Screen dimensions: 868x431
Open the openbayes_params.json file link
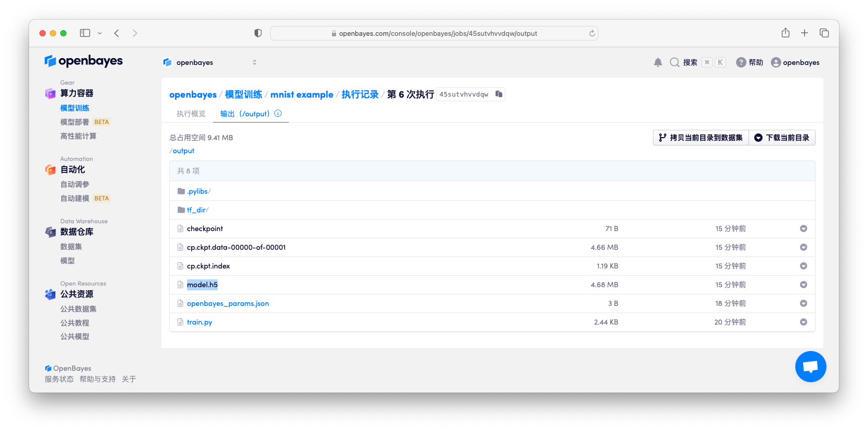coord(228,303)
